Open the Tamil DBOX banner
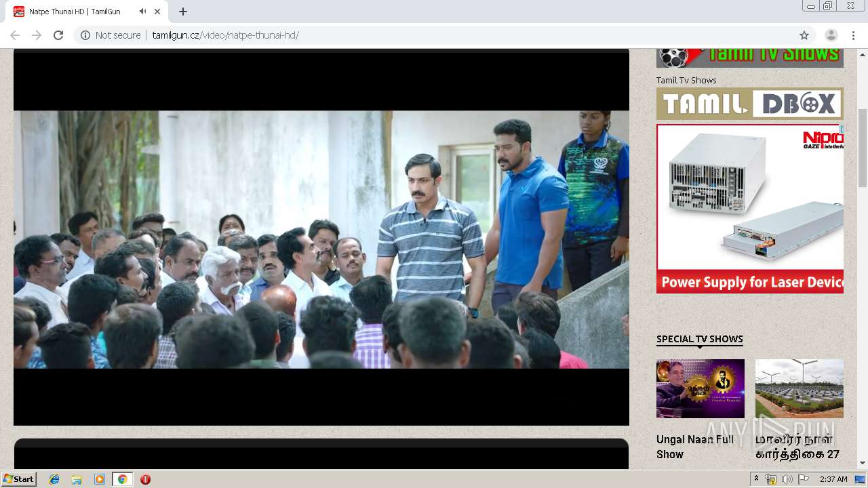 pyautogui.click(x=750, y=104)
